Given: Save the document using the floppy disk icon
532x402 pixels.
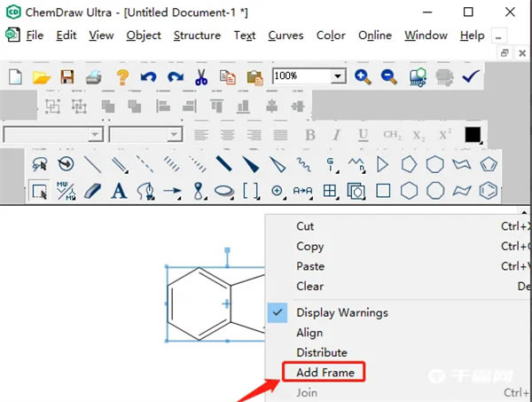Looking at the screenshot, I should coord(67,76).
